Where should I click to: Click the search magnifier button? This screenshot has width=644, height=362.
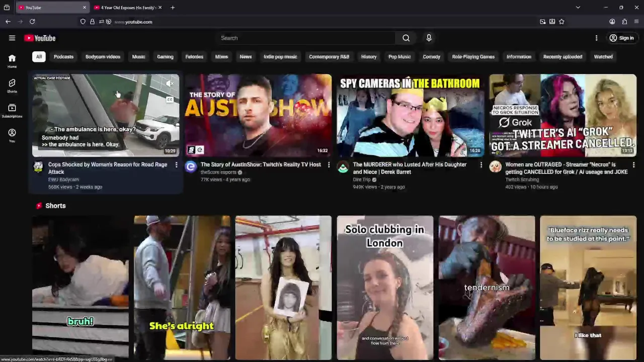point(406,38)
